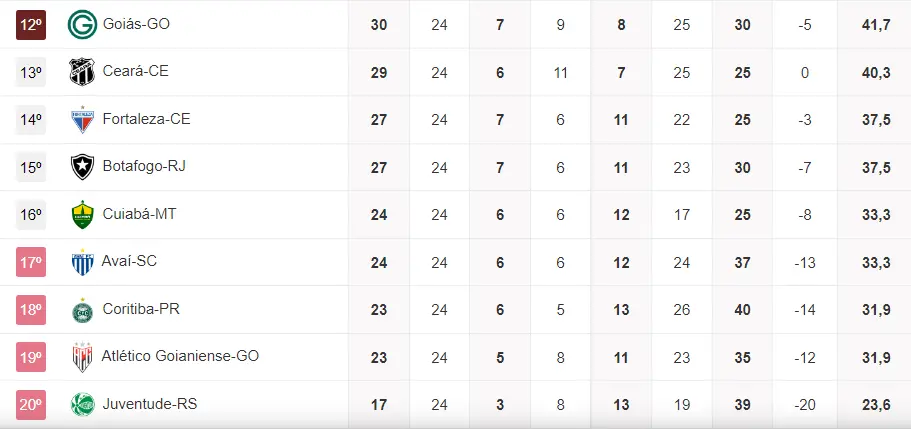Open the Coritiba-PR club badge
The image size is (911, 429).
click(81, 310)
